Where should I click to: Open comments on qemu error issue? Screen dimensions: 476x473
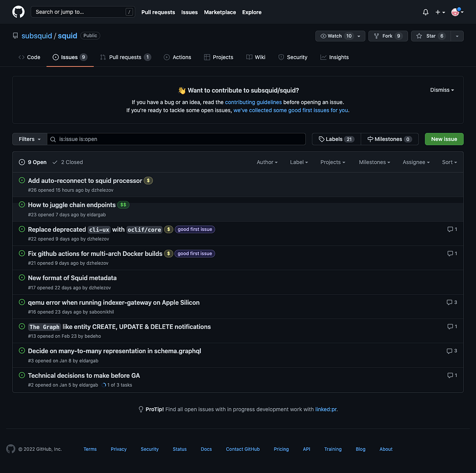tap(452, 302)
